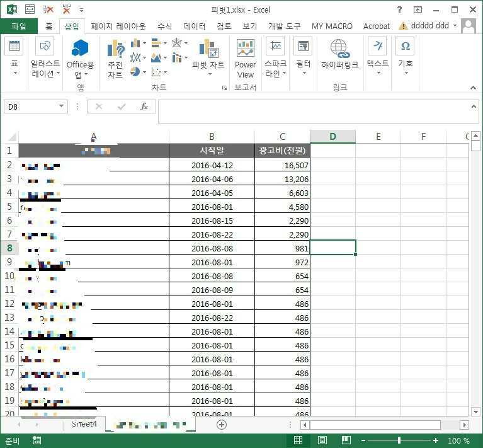Open the Table (표) insert button
Viewport: 483px width, 448px height.
14,56
